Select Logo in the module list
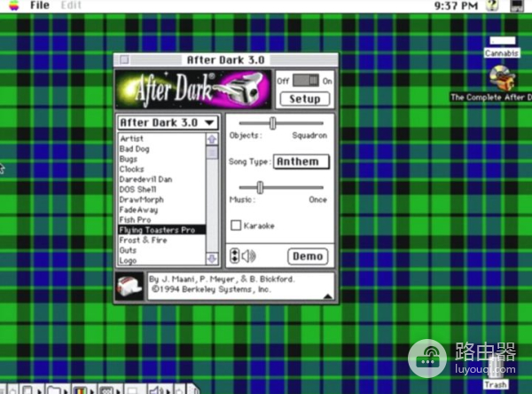Image resolution: width=532 pixels, height=394 pixels. pos(162,261)
